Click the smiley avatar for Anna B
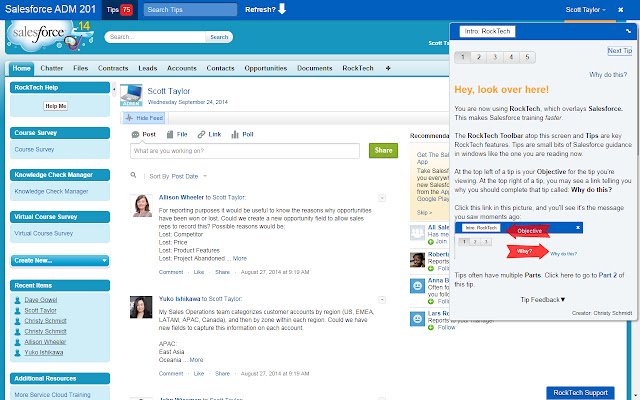Screen dimensions: 640x400 coord(417,286)
